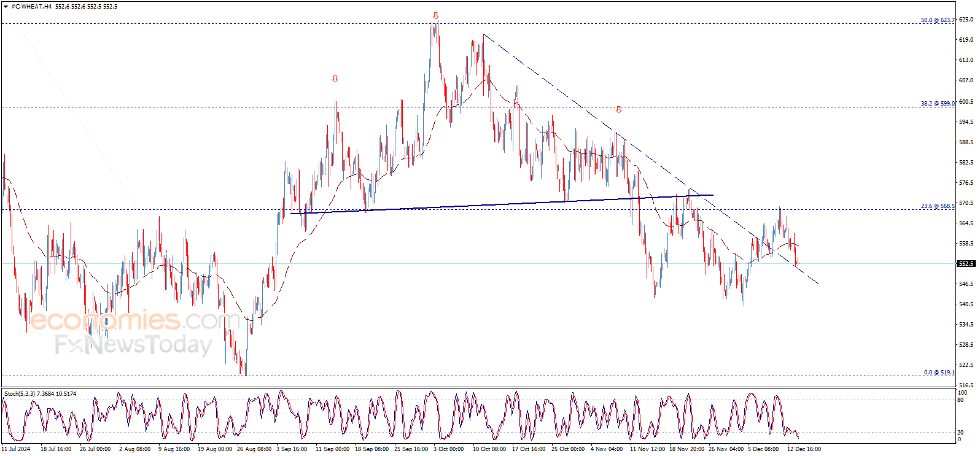Click 534.5 on the price scale
The image size is (980, 456).
pyautogui.click(x=966, y=325)
